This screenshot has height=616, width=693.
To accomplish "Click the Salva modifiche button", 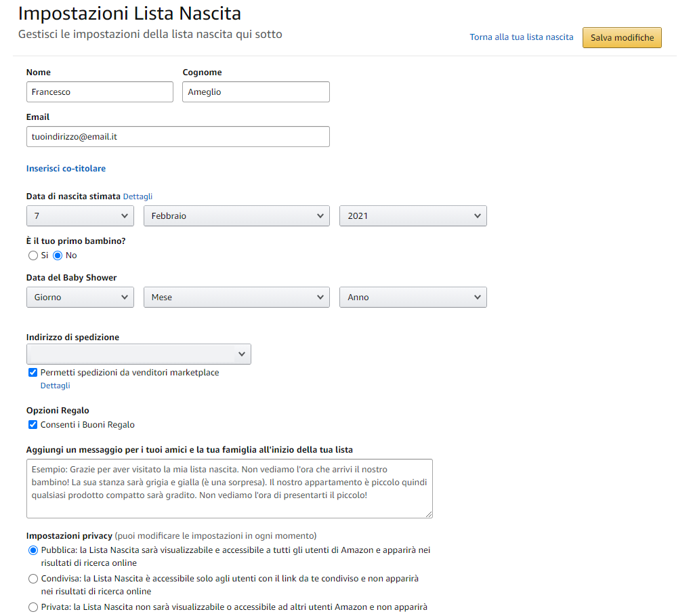I will (x=622, y=37).
